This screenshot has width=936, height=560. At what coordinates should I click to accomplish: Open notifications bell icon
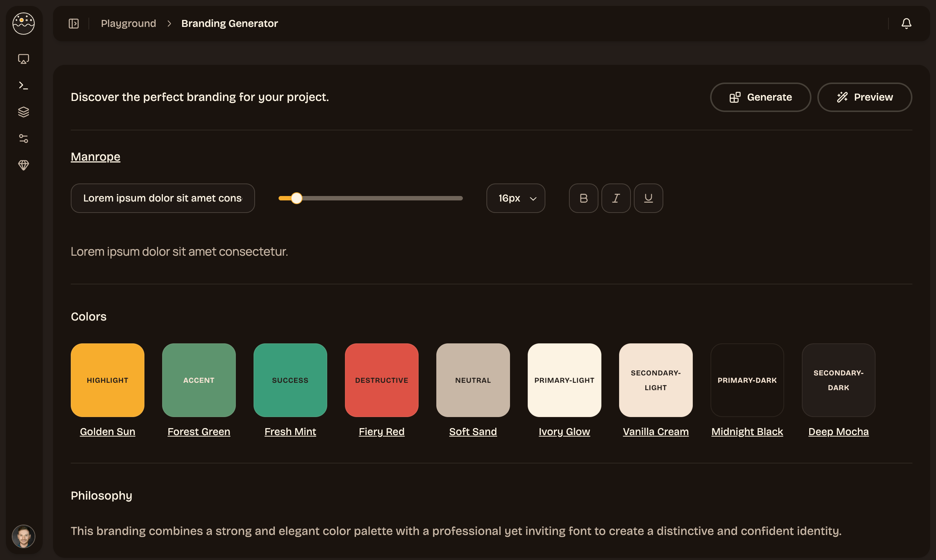click(906, 24)
